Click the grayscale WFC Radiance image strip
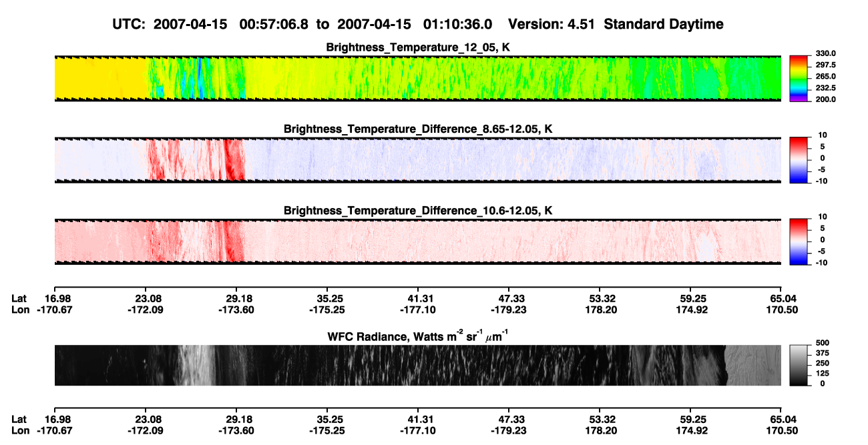868x445 pixels. tap(418, 365)
